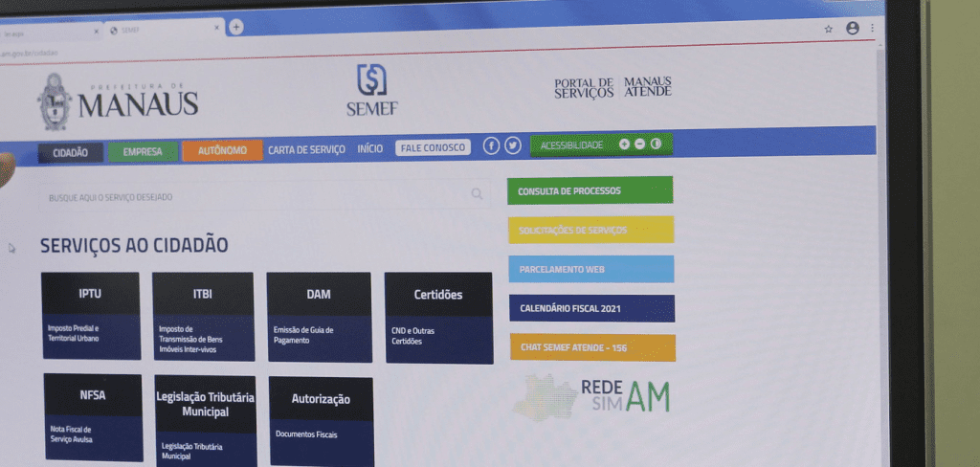Click 'Nota Fiscal de Serviço Avulsa' text

click(71, 434)
